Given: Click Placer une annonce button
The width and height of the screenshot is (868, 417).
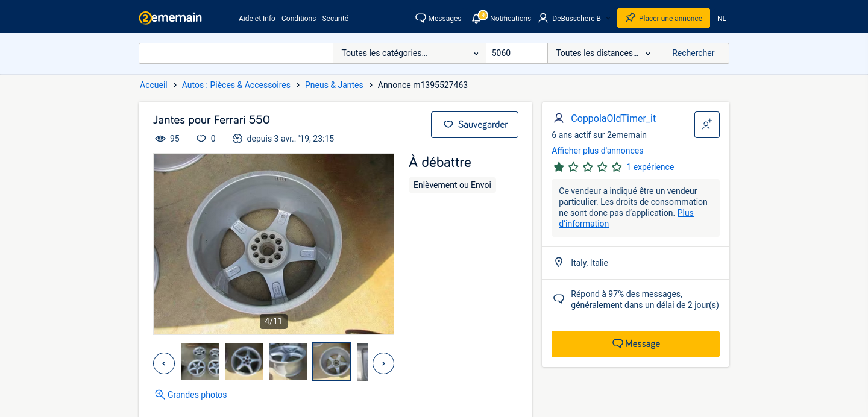Looking at the screenshot, I should tap(663, 18).
